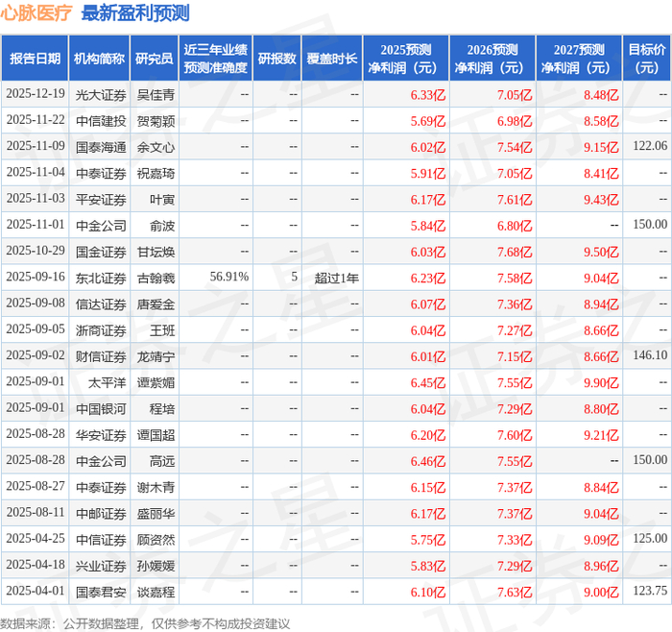Select analyst 程培

[162, 408]
